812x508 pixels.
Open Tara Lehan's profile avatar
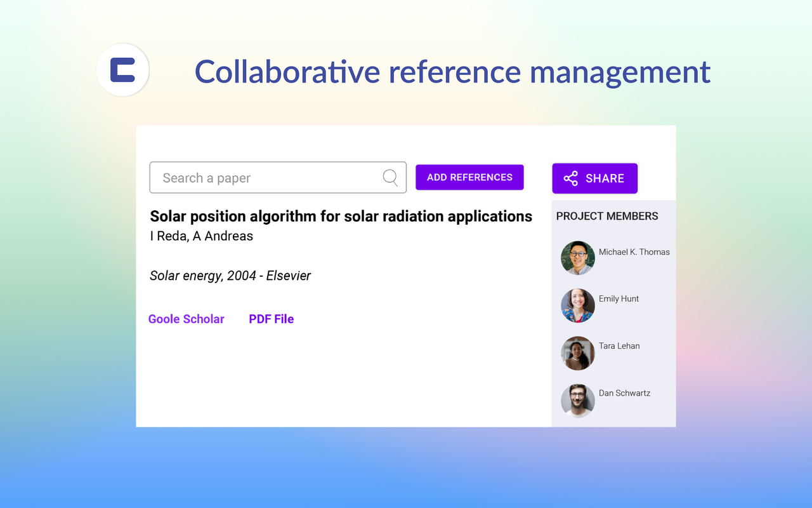click(x=577, y=353)
